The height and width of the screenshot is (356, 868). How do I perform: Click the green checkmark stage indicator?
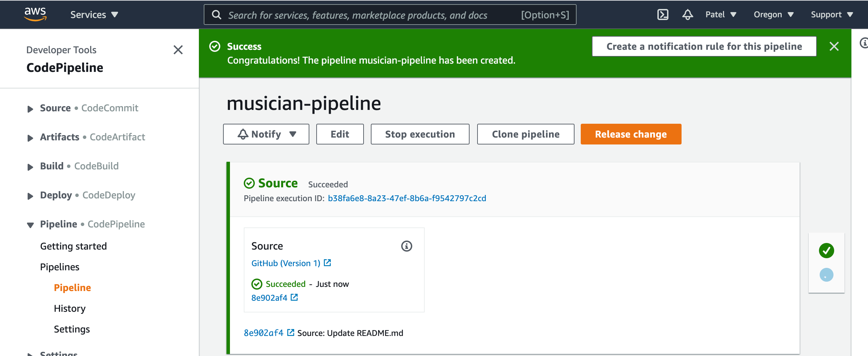pyautogui.click(x=826, y=251)
